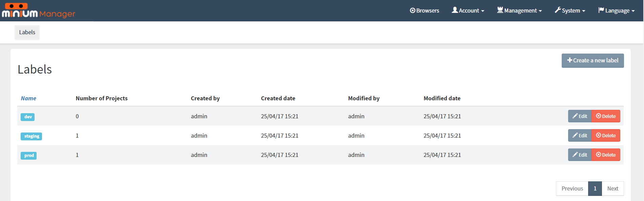644x201 pixels.
Task: Click the Modified by column header
Action: click(364, 98)
